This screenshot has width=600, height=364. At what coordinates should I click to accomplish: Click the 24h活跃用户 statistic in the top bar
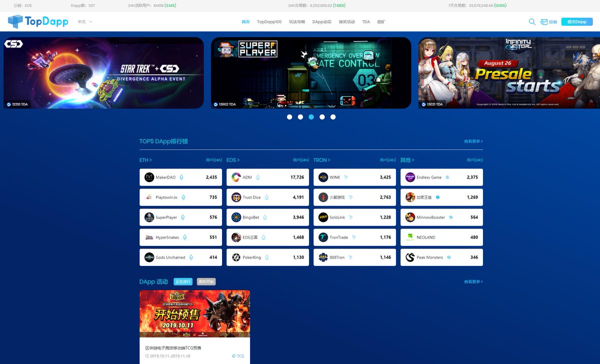(152, 5)
